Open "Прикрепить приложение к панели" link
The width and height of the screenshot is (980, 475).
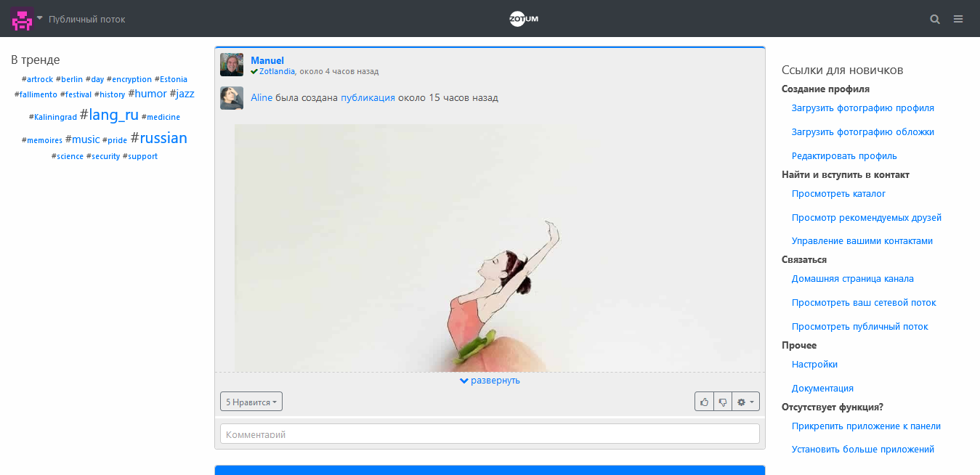pyautogui.click(x=866, y=426)
